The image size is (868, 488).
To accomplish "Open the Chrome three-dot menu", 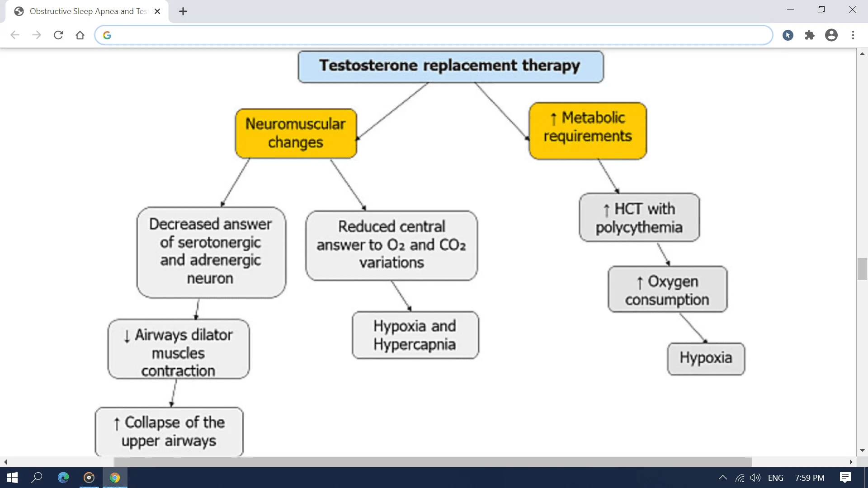I will 853,35.
